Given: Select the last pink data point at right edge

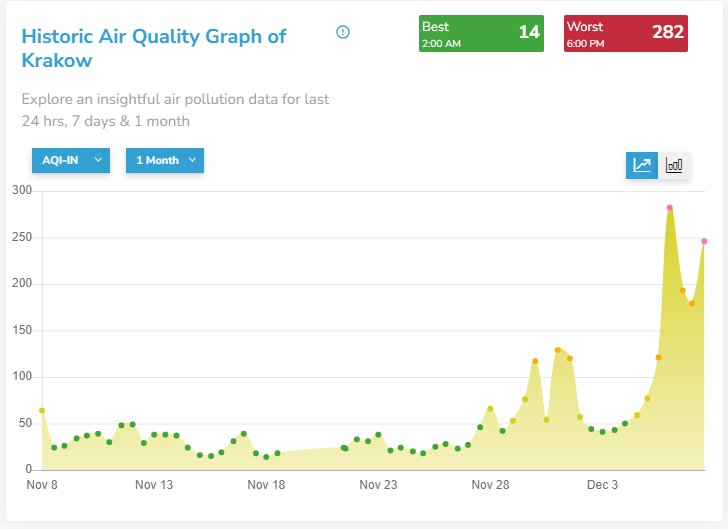Looking at the screenshot, I should tap(704, 241).
